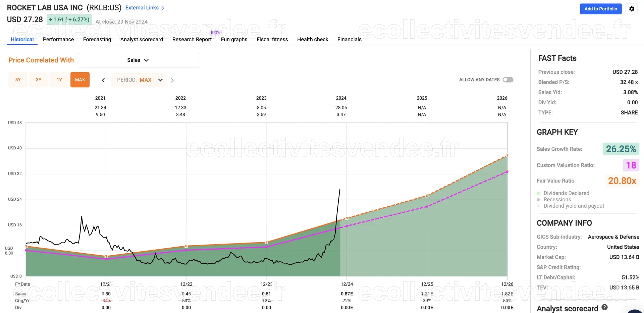Screen dimensions: 644x313
Task: Open the Fiscal fitness tab
Action: [272, 39]
